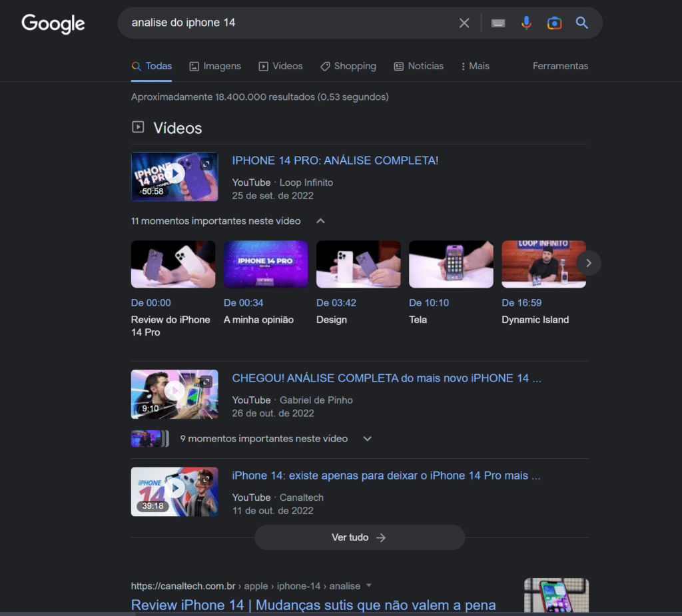Viewport: 682px width, 616px height.
Task: Start voice search with the microphone icon
Action: point(526,23)
